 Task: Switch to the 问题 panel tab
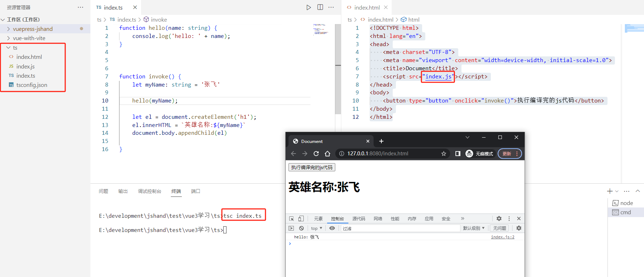pos(103,191)
